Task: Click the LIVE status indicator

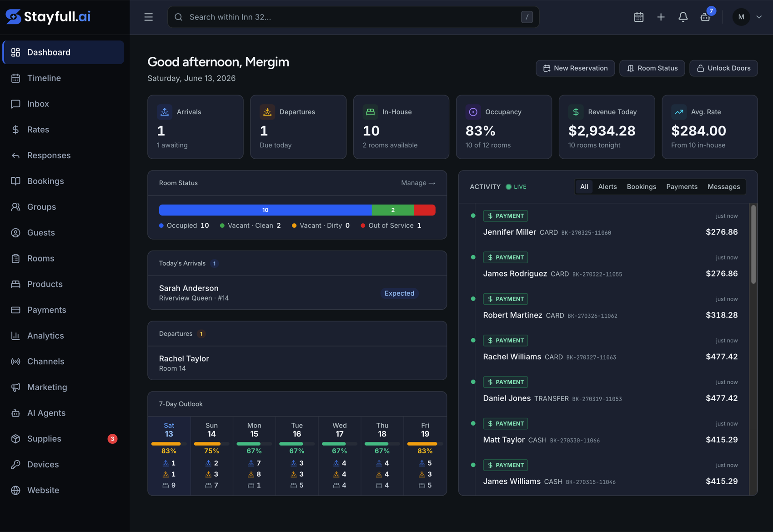Action: (x=516, y=187)
